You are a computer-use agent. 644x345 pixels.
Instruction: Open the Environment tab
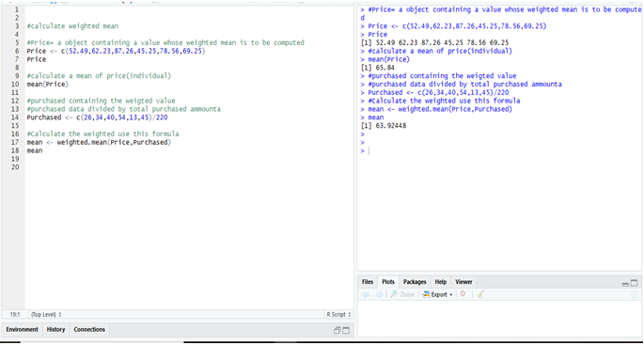tap(23, 329)
